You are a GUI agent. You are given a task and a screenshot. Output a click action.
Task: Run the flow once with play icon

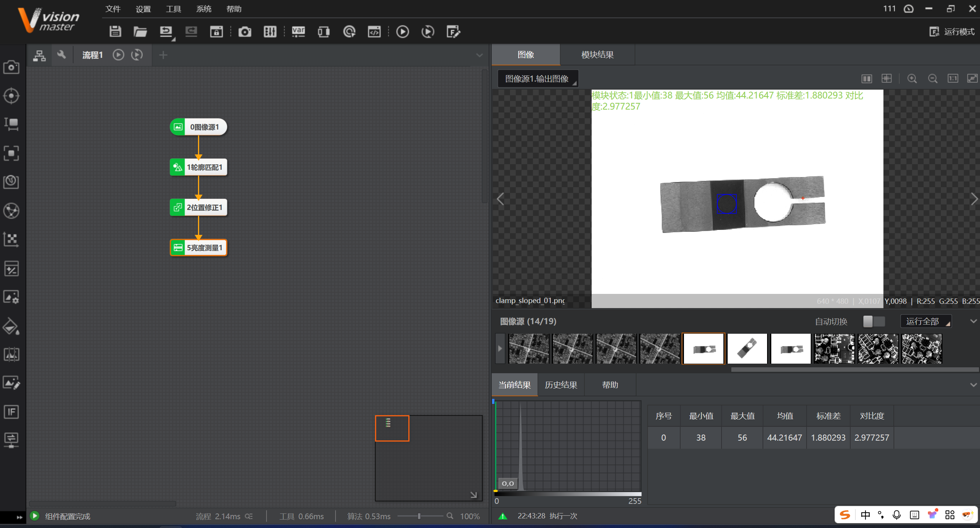point(402,31)
